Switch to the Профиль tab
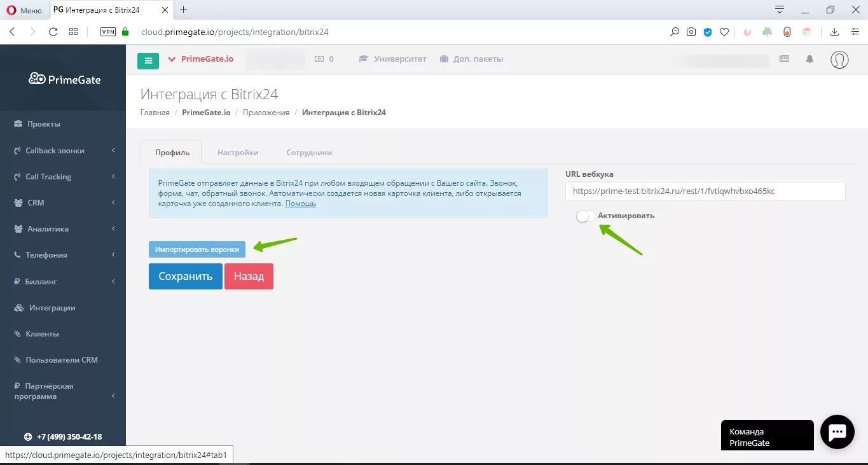868x465 pixels. point(172,153)
